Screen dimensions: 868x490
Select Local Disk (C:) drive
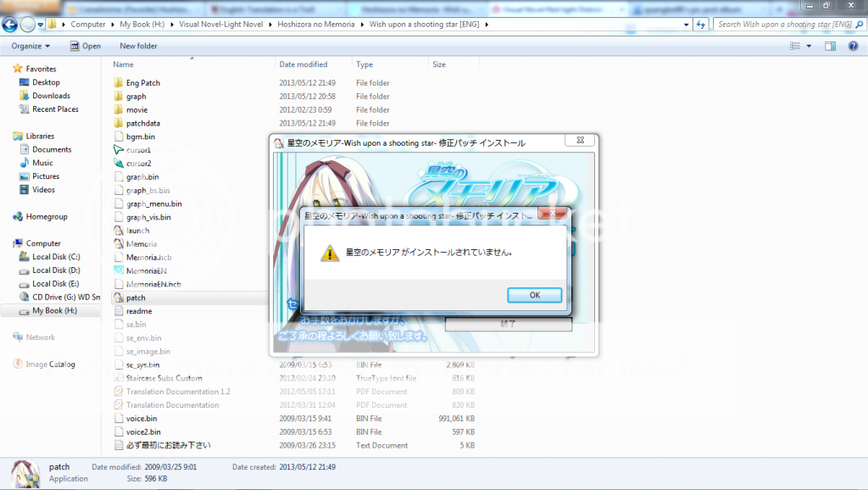pos(56,257)
